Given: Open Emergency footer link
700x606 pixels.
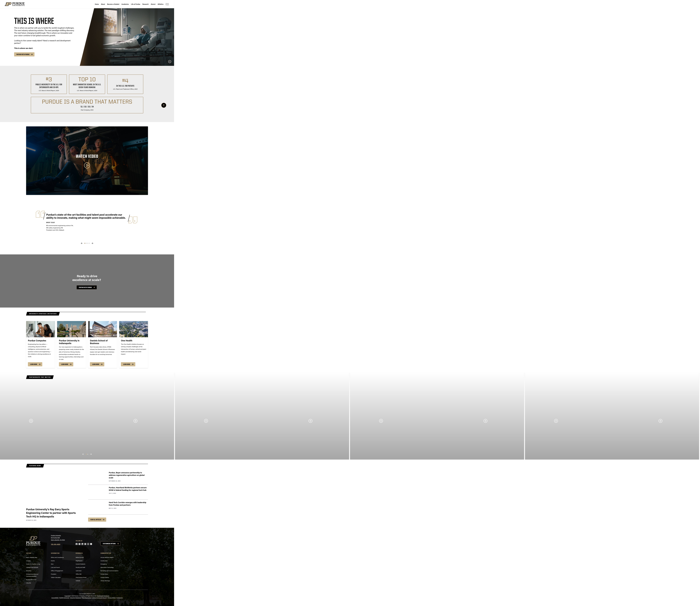Looking at the screenshot, I should pyautogui.click(x=104, y=564).
